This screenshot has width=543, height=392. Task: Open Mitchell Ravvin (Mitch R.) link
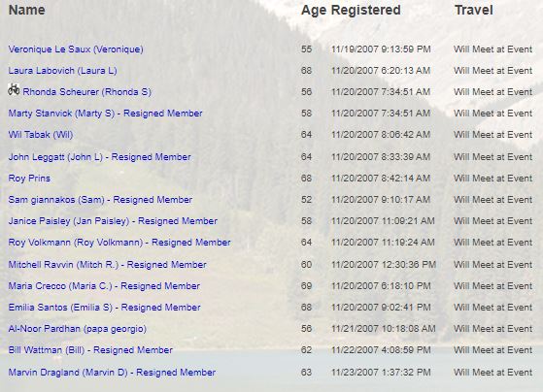click(x=108, y=265)
